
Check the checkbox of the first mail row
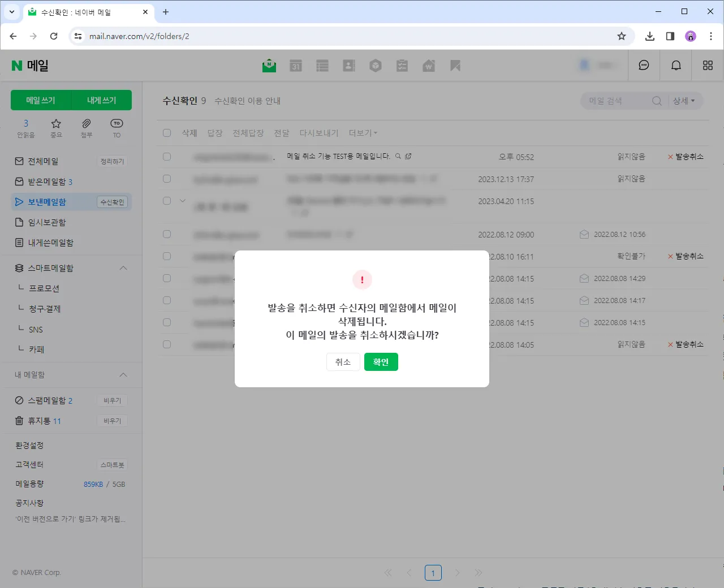(x=167, y=156)
